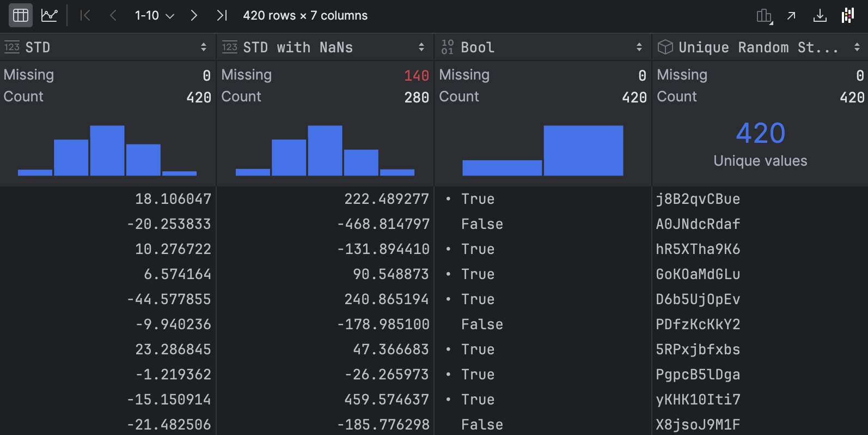Image resolution: width=868 pixels, height=435 pixels.
Task: Select the True cell beside j8B2qvCBue
Action: tap(543, 199)
